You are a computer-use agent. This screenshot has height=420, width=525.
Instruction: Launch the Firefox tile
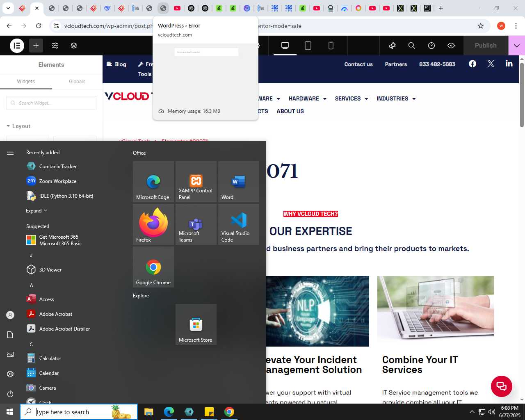[153, 224]
